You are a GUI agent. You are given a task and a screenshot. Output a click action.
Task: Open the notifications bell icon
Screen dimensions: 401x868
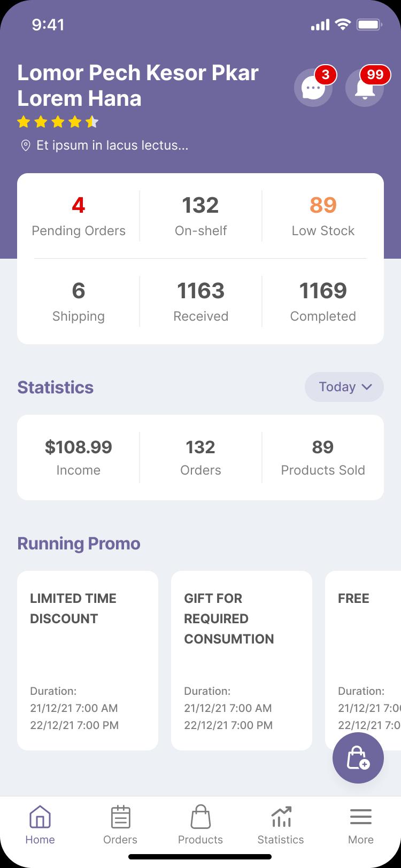[365, 87]
